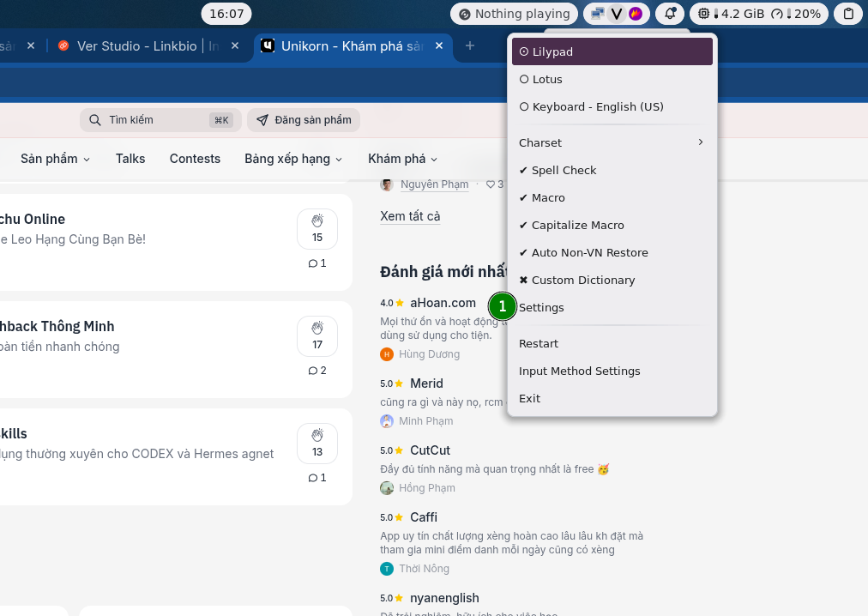868x616 pixels.
Task: Click Hồng Phạm's avatar
Action: point(387,488)
